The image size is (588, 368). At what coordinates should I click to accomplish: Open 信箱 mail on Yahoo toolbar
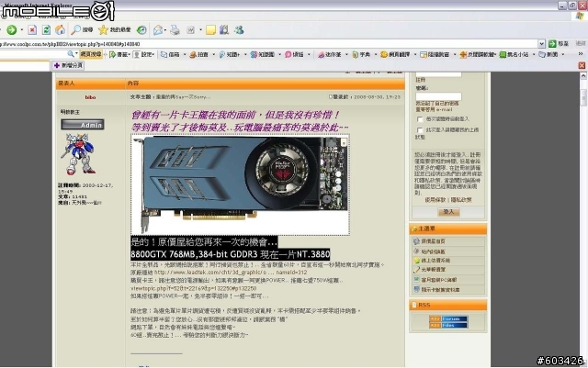tap(170, 55)
